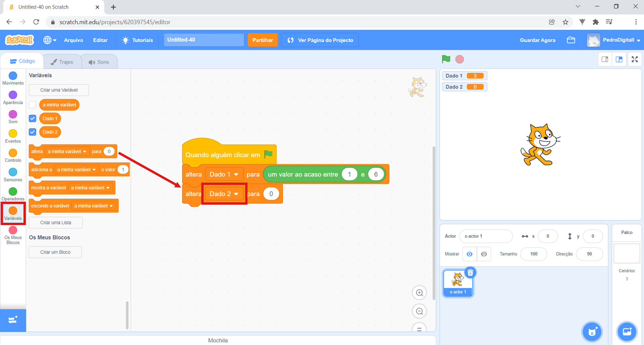Check the 'a minha variável' checkbox

33,105
